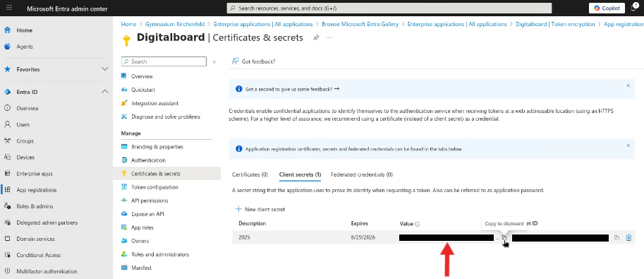
Task: Collapse the Entra ID section chevron
Action: [104, 92]
